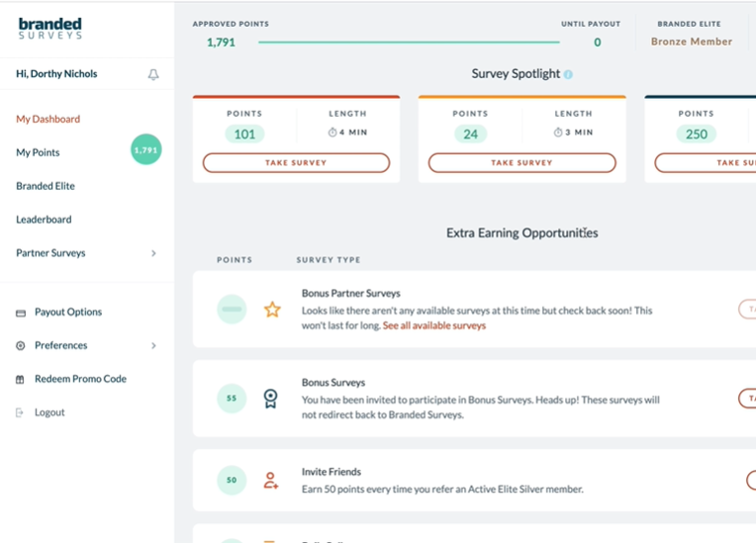Click the until payout value 0
Image resolution: width=756 pixels, height=543 pixels.
[x=598, y=43]
